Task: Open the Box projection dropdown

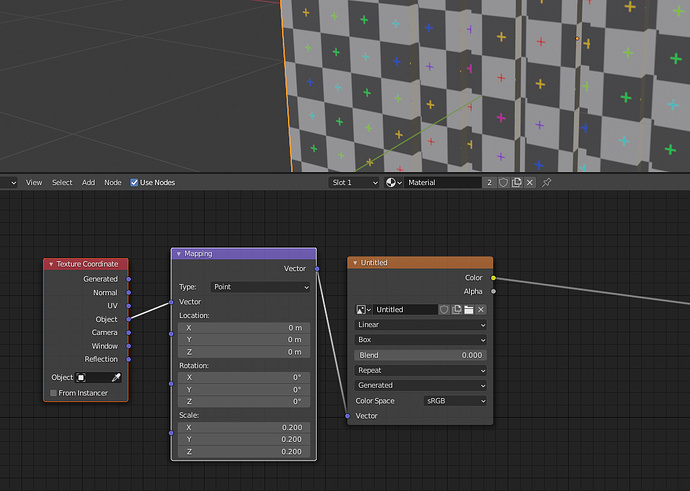Action: (420, 340)
